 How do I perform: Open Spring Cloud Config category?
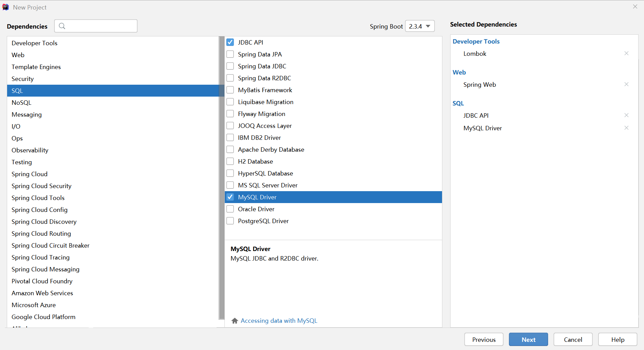point(113,210)
